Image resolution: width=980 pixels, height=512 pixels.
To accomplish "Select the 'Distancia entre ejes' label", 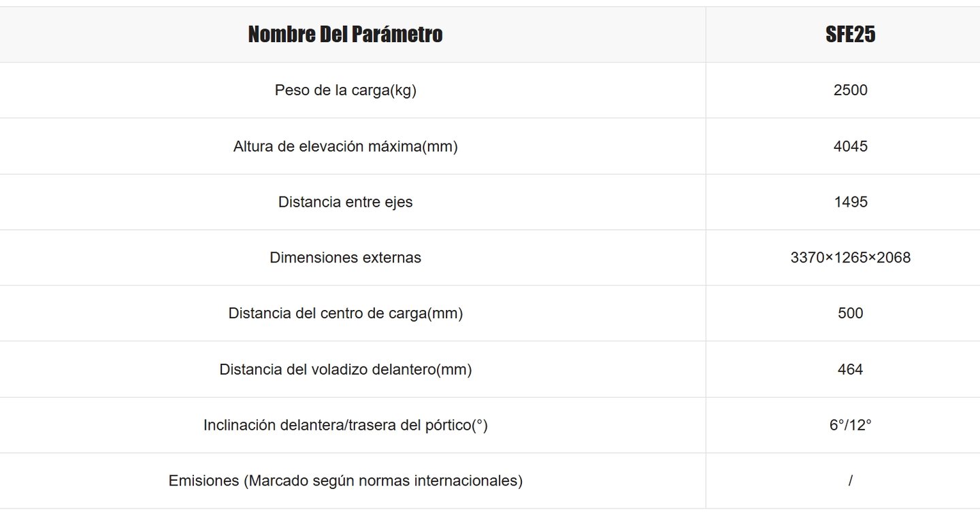I will tap(345, 202).
